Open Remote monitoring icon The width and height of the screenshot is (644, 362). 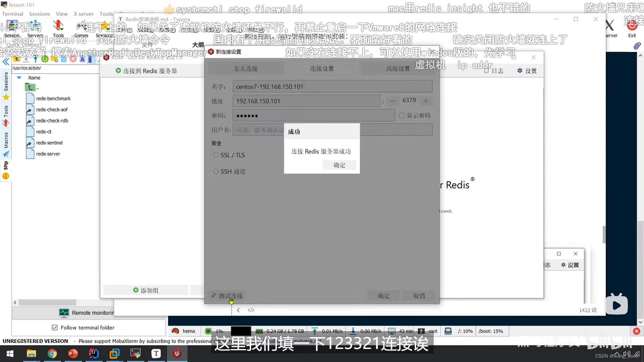point(64,313)
